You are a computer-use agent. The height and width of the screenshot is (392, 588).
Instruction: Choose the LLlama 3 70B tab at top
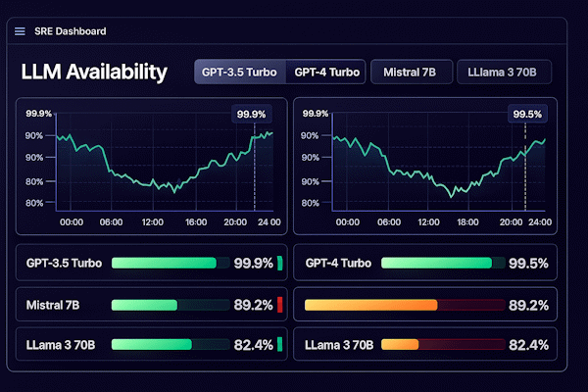point(503,72)
